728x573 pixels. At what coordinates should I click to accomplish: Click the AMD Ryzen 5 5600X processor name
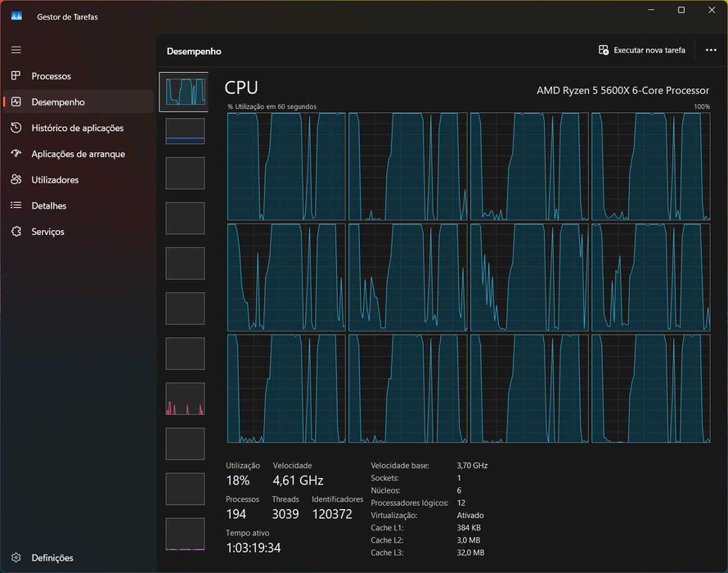click(622, 90)
